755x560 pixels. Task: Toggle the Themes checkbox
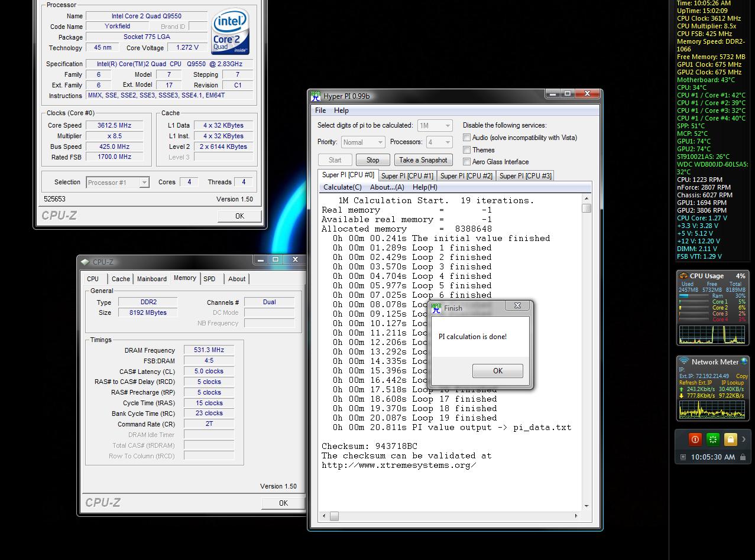click(x=466, y=149)
